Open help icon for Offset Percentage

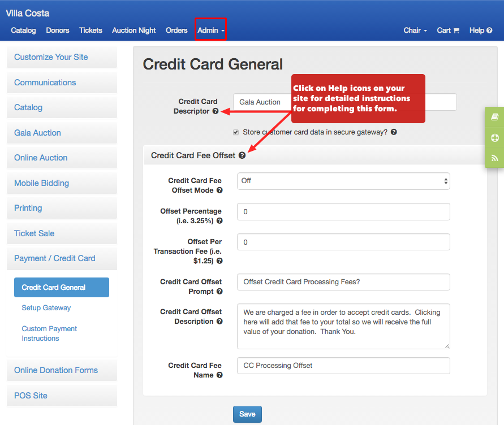[x=219, y=220]
